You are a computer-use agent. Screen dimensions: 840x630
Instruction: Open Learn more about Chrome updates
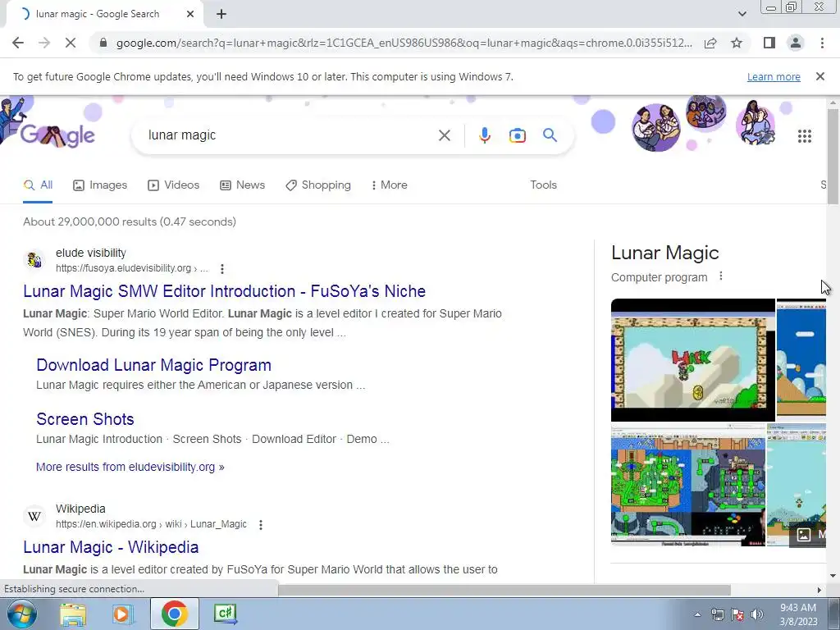774,76
